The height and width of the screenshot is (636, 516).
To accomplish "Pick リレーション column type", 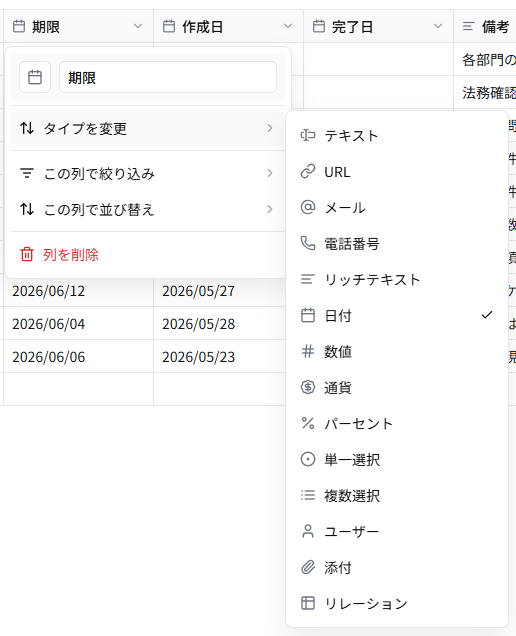I will (397, 604).
